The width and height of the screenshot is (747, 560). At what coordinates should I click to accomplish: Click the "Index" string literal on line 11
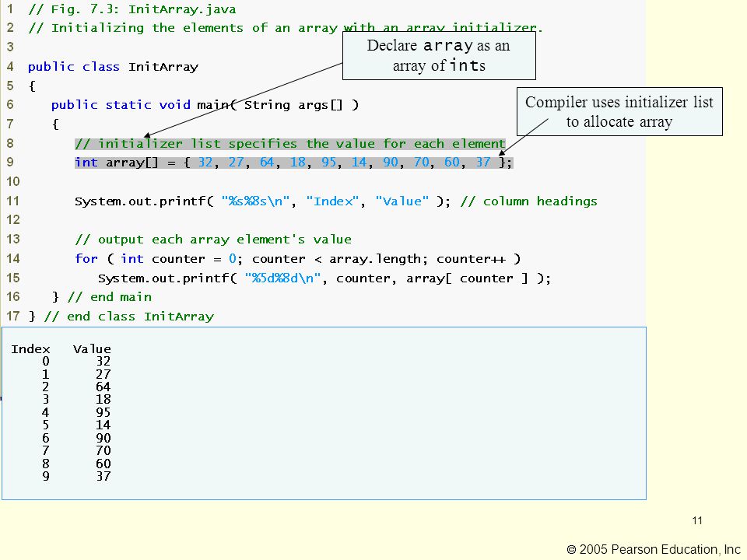click(x=332, y=201)
